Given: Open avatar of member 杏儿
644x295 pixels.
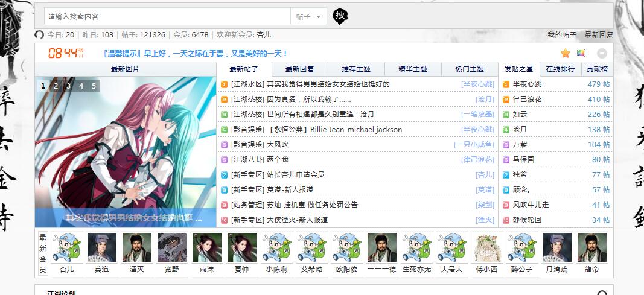Looking at the screenshot, I should [66, 247].
